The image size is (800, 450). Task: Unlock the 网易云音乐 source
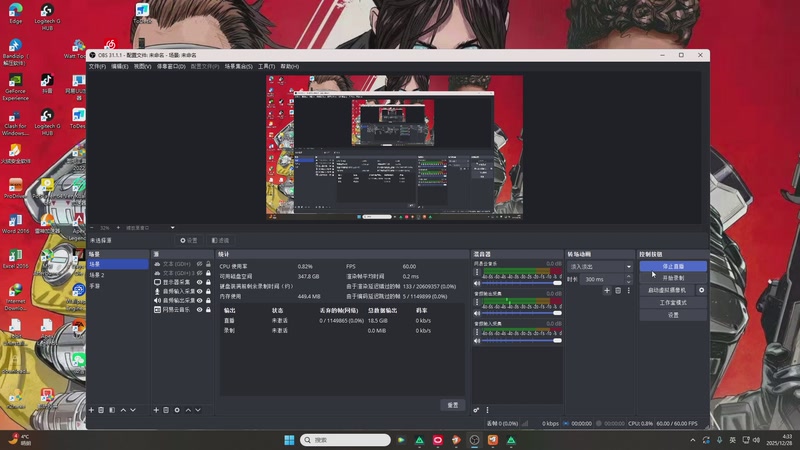tap(208, 310)
